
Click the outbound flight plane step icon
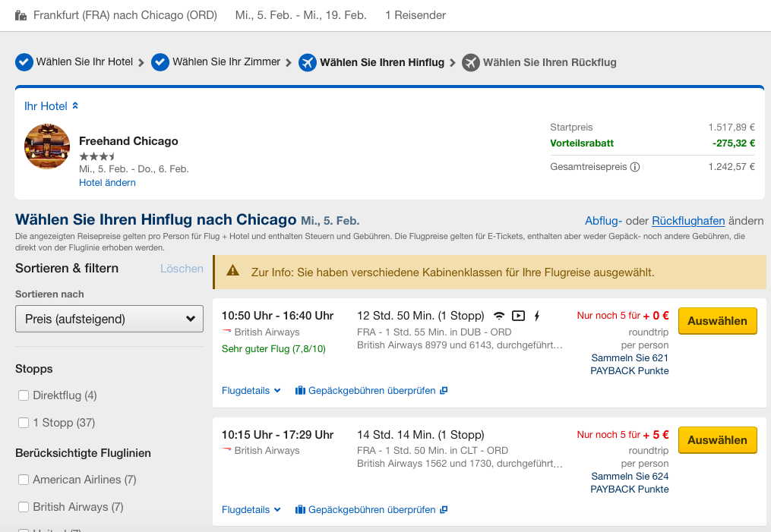(x=308, y=62)
